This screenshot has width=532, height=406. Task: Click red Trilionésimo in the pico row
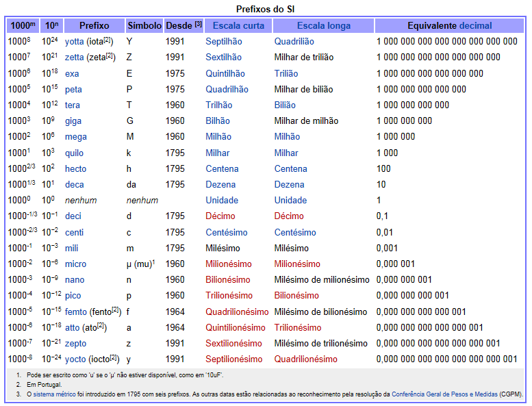229,295
